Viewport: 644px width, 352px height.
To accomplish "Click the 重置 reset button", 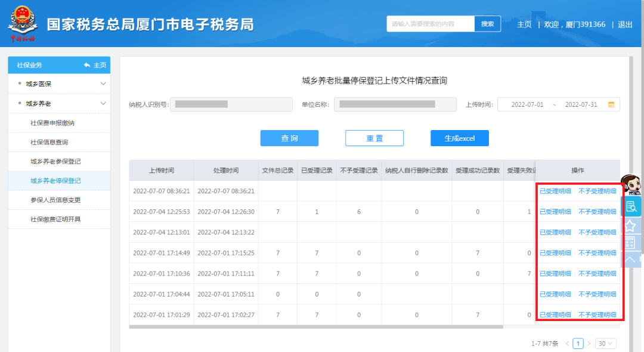I will click(374, 138).
